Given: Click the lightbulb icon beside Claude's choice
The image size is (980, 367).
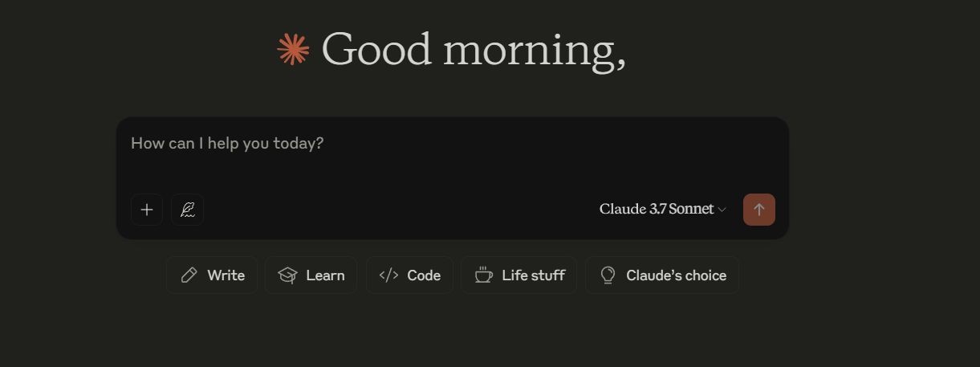Looking at the screenshot, I should 608,275.
